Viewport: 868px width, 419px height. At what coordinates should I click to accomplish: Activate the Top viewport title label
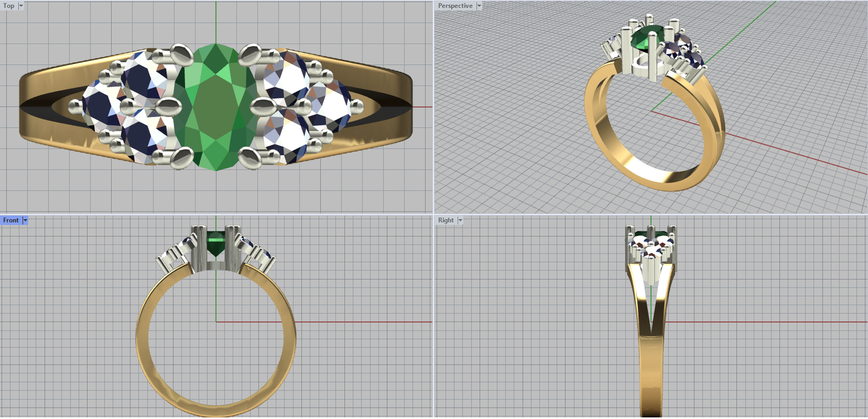(9, 6)
